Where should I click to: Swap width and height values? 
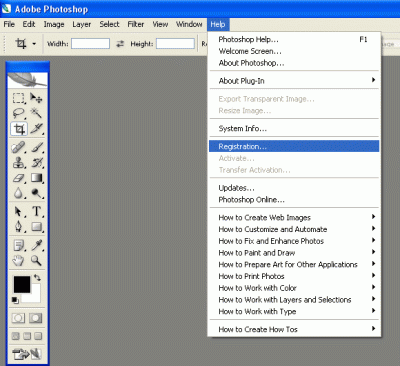click(x=120, y=44)
